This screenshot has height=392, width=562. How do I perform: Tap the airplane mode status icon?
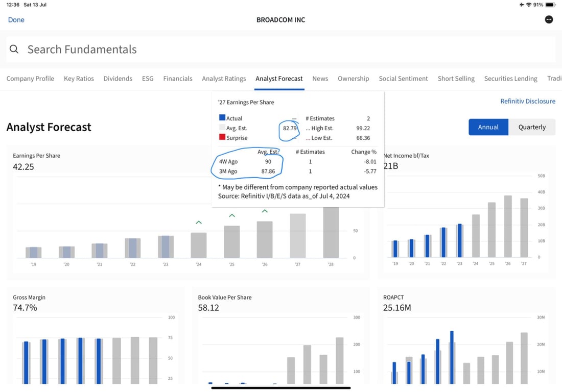522,5
